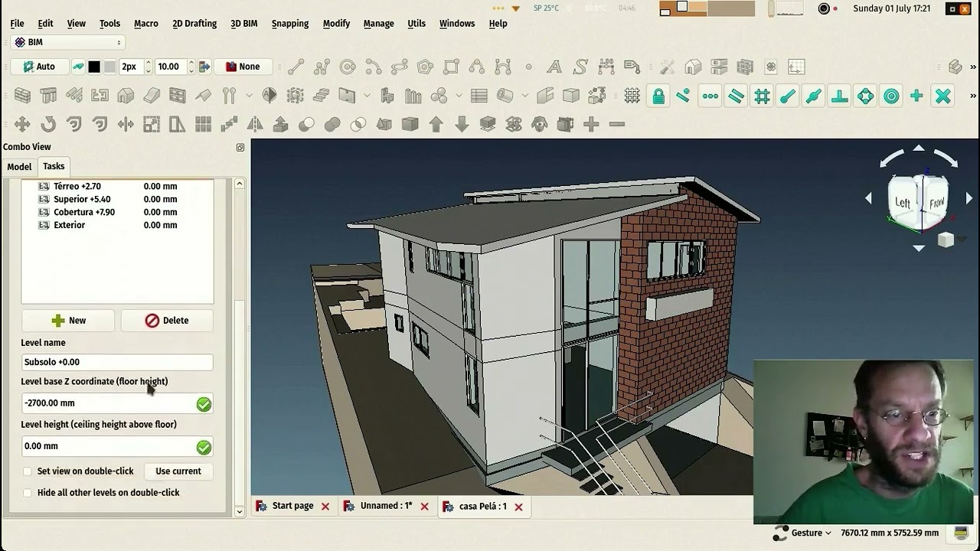
Task: Select the Label tool icon
Action: [632, 67]
